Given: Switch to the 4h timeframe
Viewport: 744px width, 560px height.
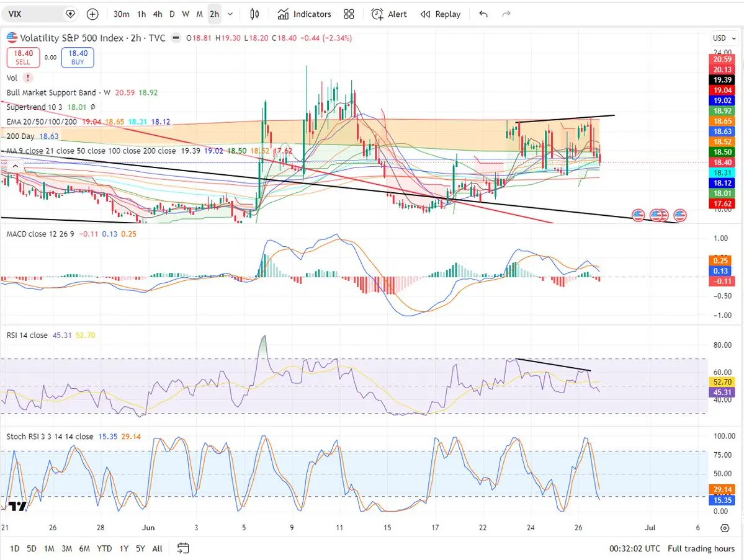Looking at the screenshot, I should [x=158, y=14].
